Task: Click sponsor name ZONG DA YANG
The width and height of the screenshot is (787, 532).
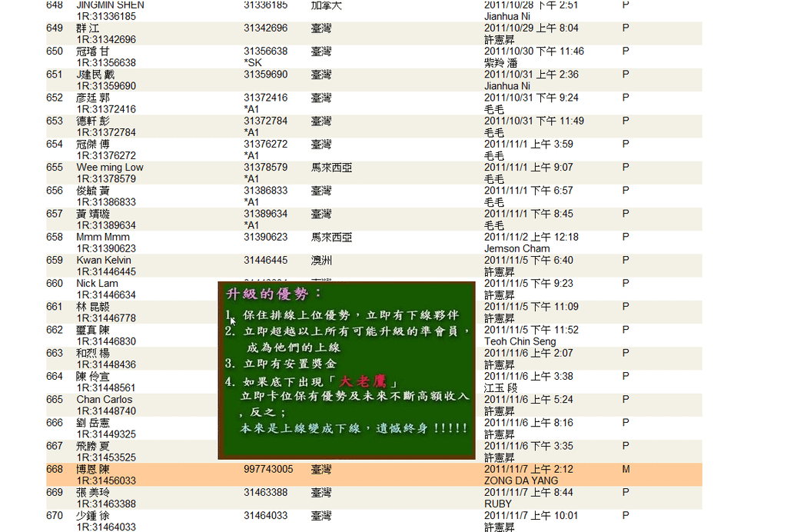Action: coord(521,480)
